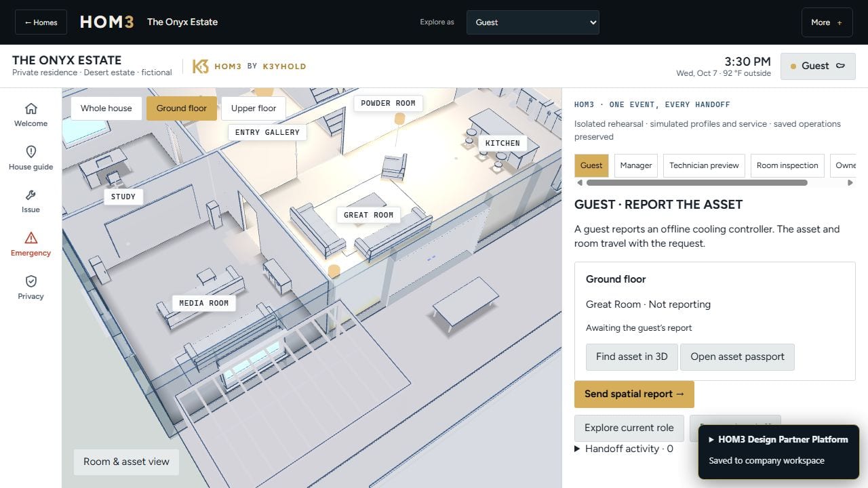Select the Kitchen label in 3D
The height and width of the screenshot is (488, 868).
pos(502,143)
